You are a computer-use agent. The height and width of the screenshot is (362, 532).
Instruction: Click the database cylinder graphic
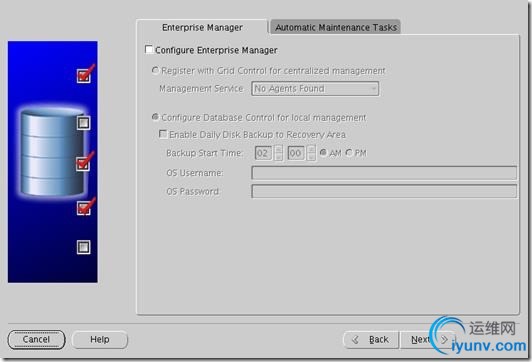(53, 153)
